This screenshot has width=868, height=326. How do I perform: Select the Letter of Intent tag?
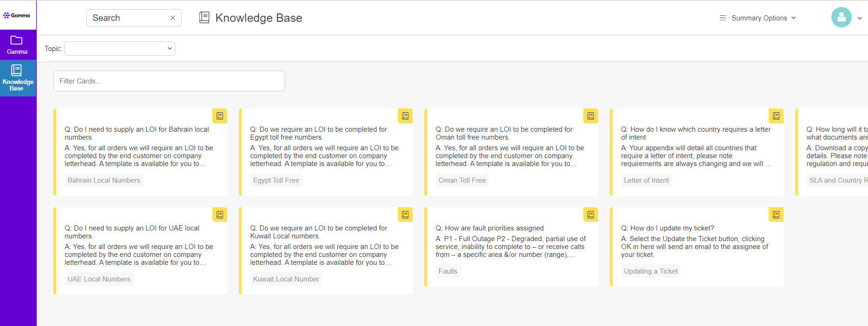point(646,180)
